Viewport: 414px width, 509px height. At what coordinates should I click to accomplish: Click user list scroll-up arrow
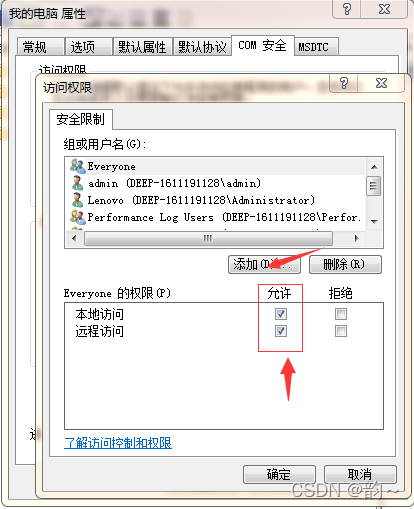374,167
